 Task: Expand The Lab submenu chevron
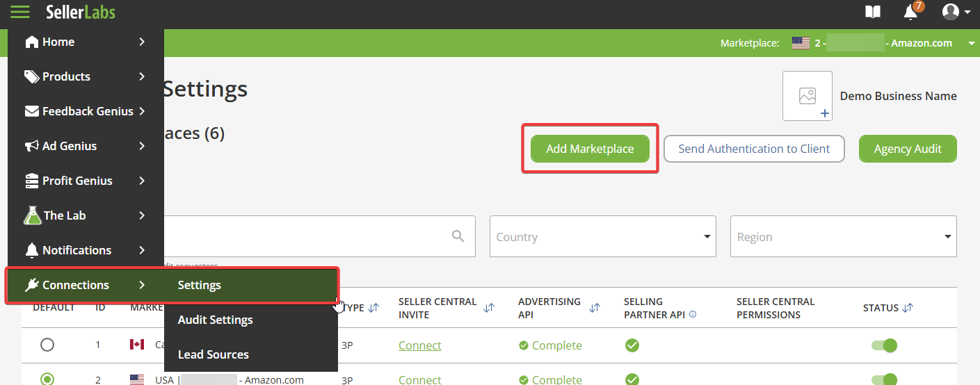(142, 215)
